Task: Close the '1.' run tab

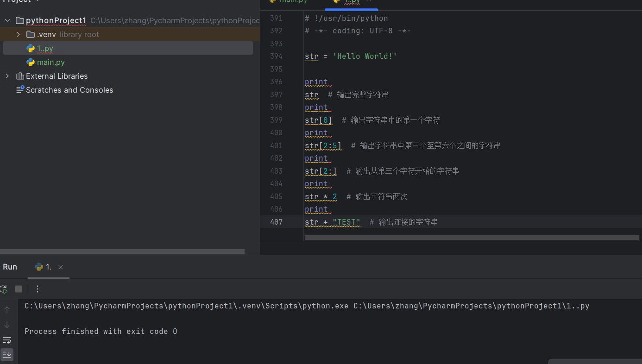Action: [x=61, y=267]
